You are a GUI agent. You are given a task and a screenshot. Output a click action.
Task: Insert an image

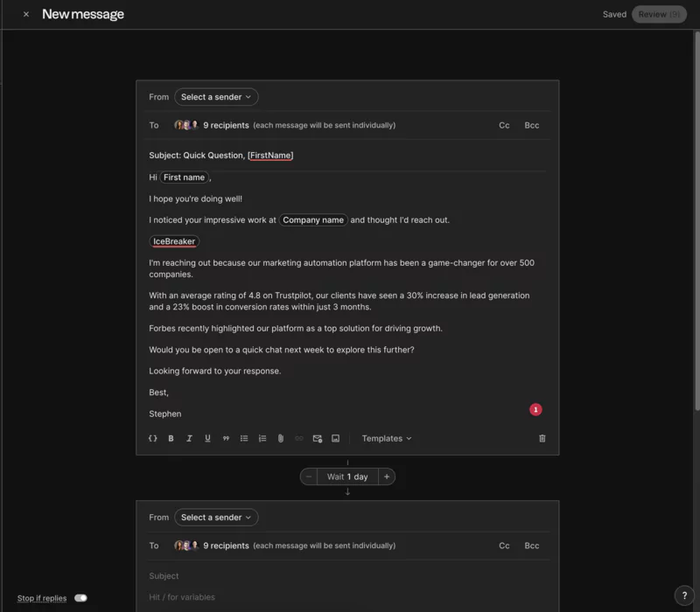[x=336, y=439]
